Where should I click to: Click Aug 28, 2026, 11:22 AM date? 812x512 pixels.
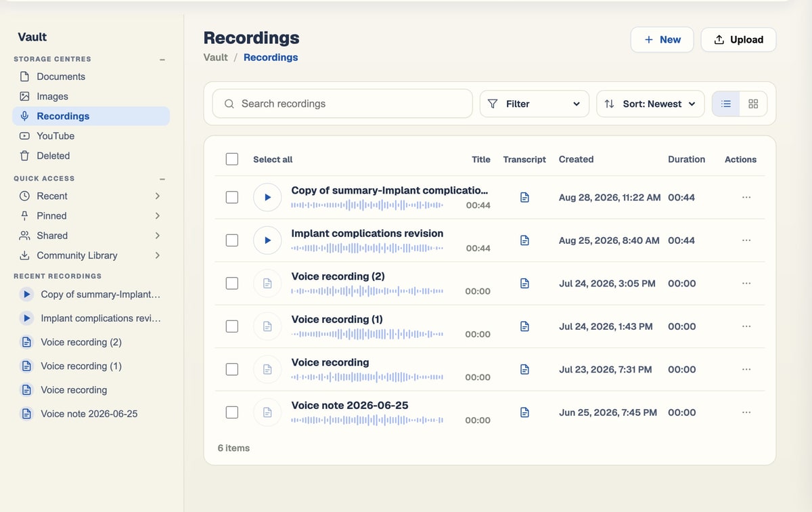[609, 197]
